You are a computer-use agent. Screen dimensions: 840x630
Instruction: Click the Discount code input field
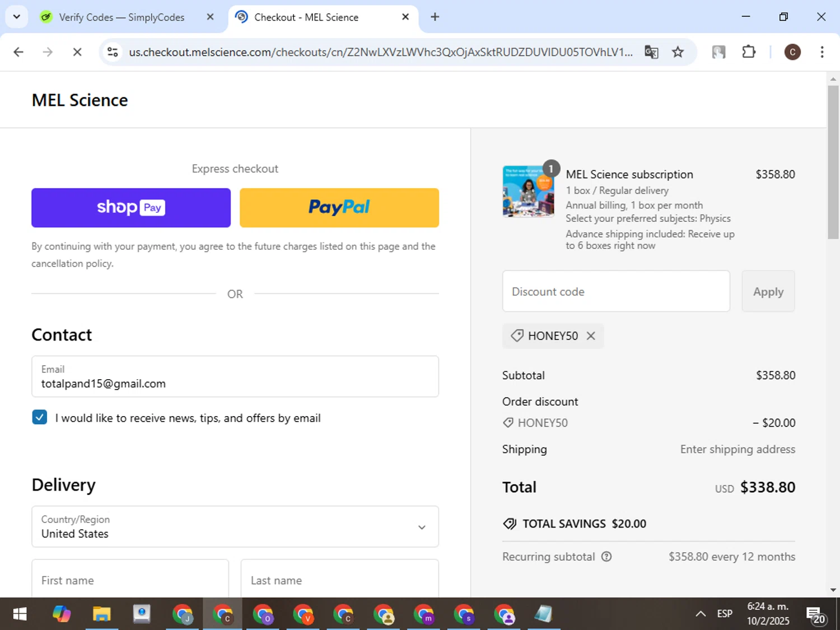point(616,291)
